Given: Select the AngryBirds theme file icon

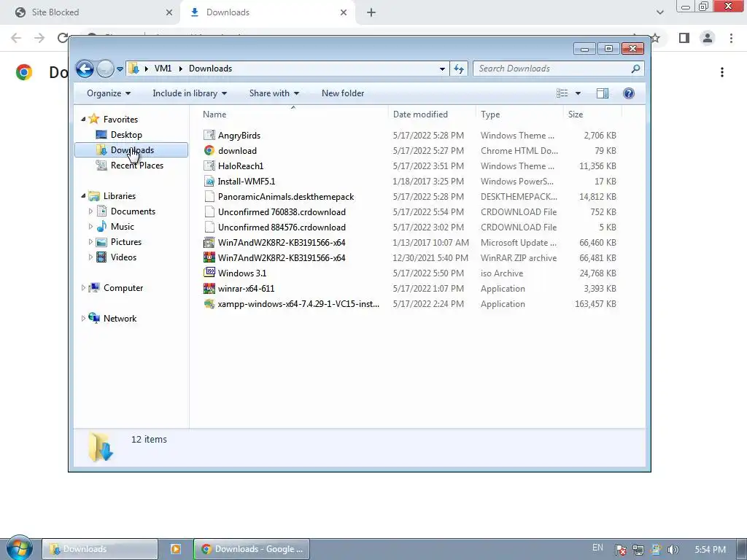Looking at the screenshot, I should pos(209,135).
